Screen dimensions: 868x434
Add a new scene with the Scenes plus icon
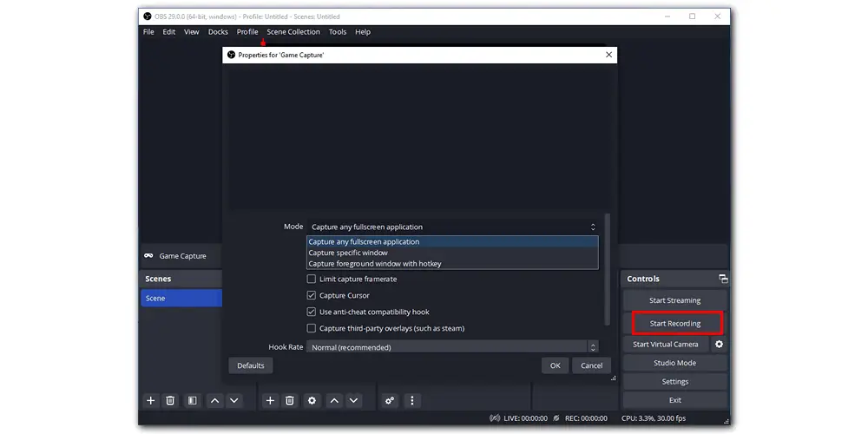(x=150, y=400)
